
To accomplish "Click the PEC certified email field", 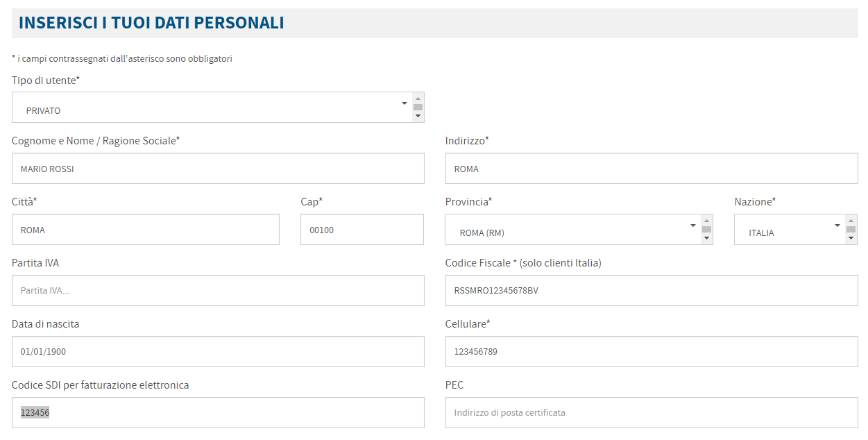I will pyautogui.click(x=651, y=413).
